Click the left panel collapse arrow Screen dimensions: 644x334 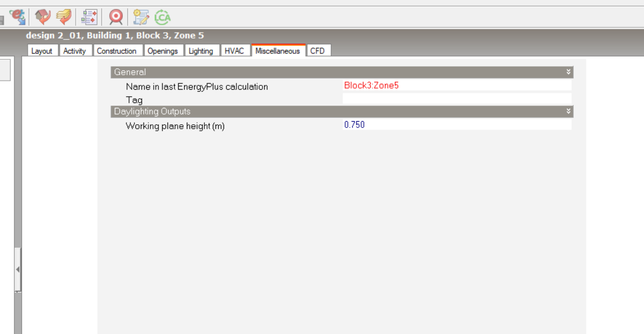18,269
